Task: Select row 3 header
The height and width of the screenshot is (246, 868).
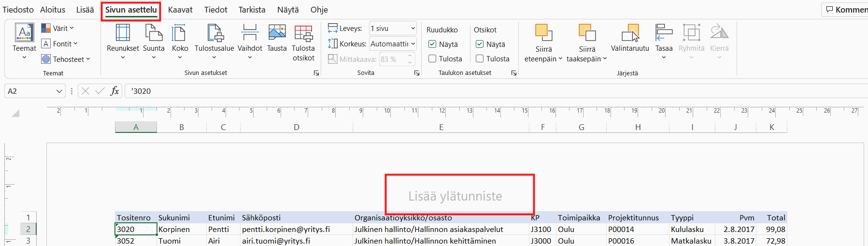Action: tap(28, 241)
